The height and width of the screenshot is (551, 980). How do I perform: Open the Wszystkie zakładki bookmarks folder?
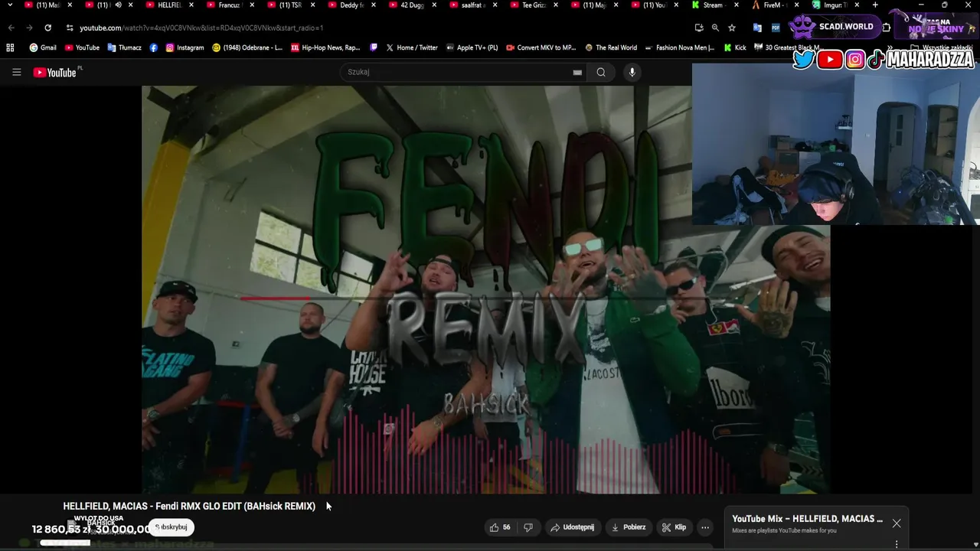tap(942, 47)
